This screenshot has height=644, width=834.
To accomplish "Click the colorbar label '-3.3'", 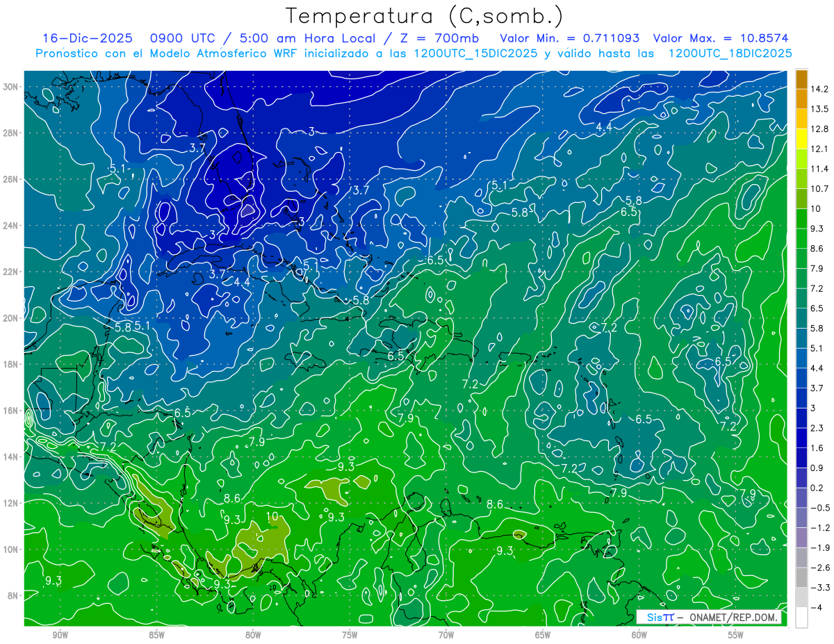I will tap(819, 587).
